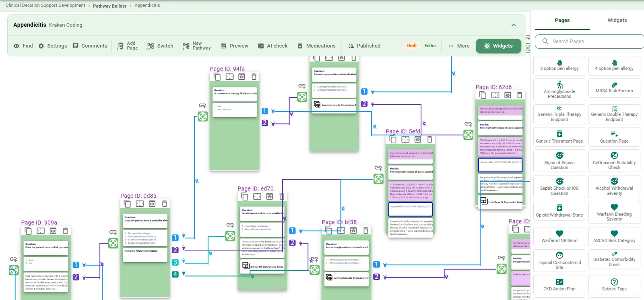Switch to the Widgets tab in the side panel

617,21
